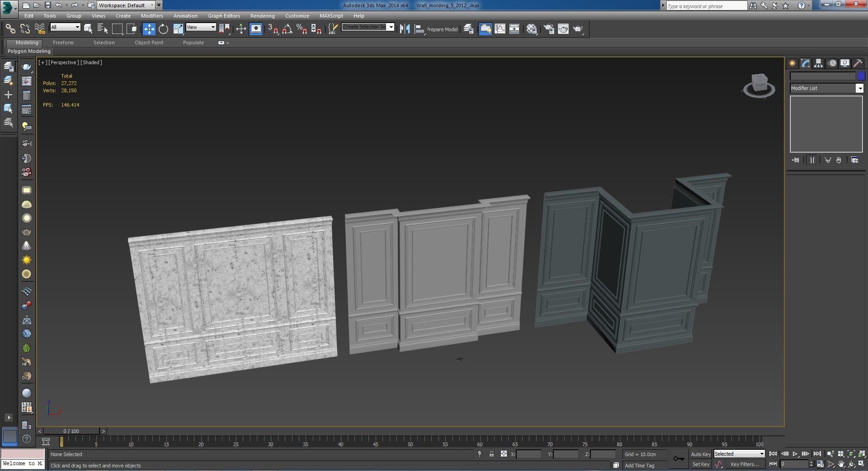Toggle Window/Crossing selection mode

pyautogui.click(x=132, y=29)
